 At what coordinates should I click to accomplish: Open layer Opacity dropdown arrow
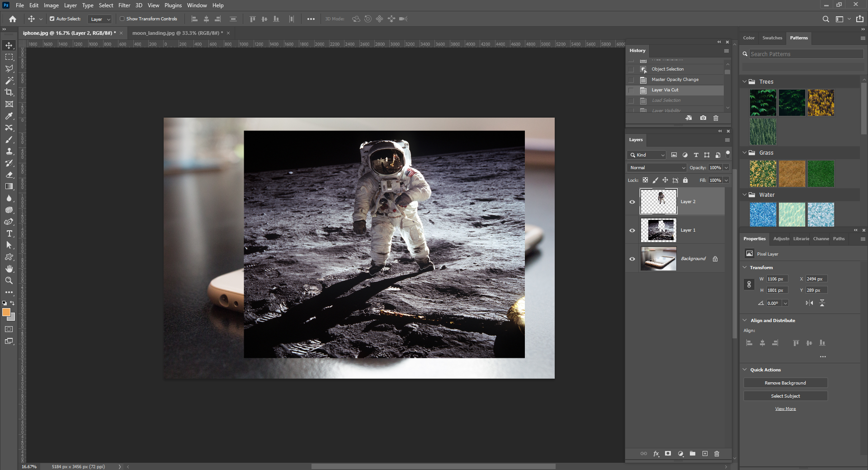coord(726,167)
